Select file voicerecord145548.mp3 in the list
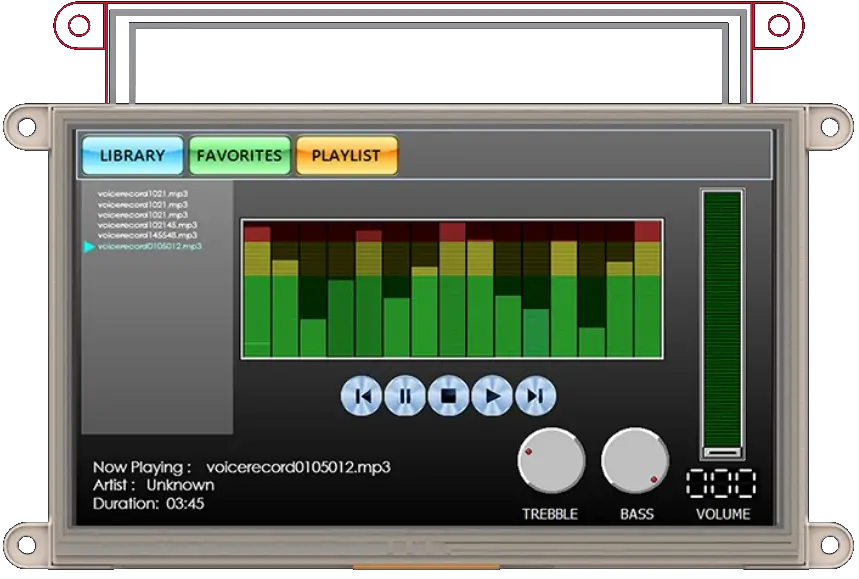Image resolution: width=859 pixels, height=579 pixels. 147,236
